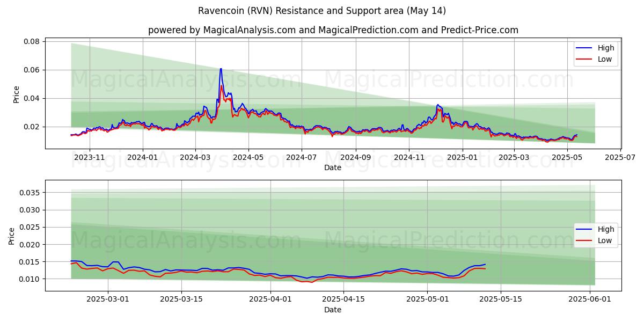Screen dimensions: 644x322
Task: Click the top chart x-axis label '2024-11'
Action: point(408,157)
